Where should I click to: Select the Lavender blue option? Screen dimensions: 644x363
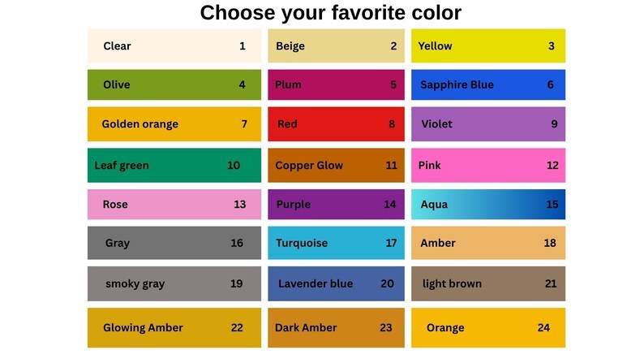(x=336, y=283)
